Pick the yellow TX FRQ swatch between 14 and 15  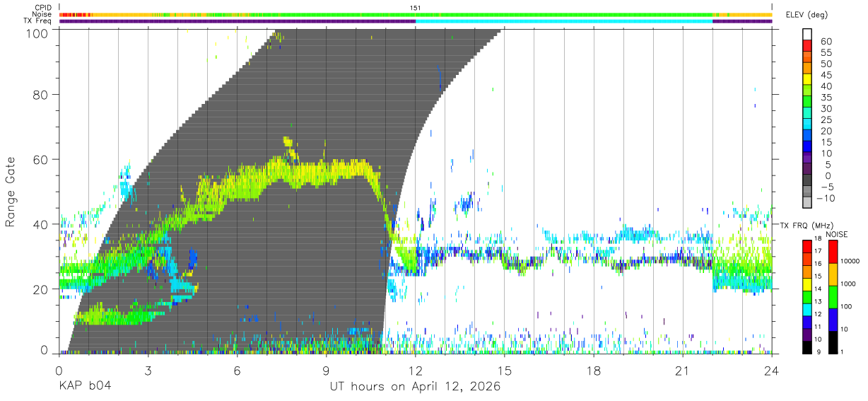coord(807,284)
